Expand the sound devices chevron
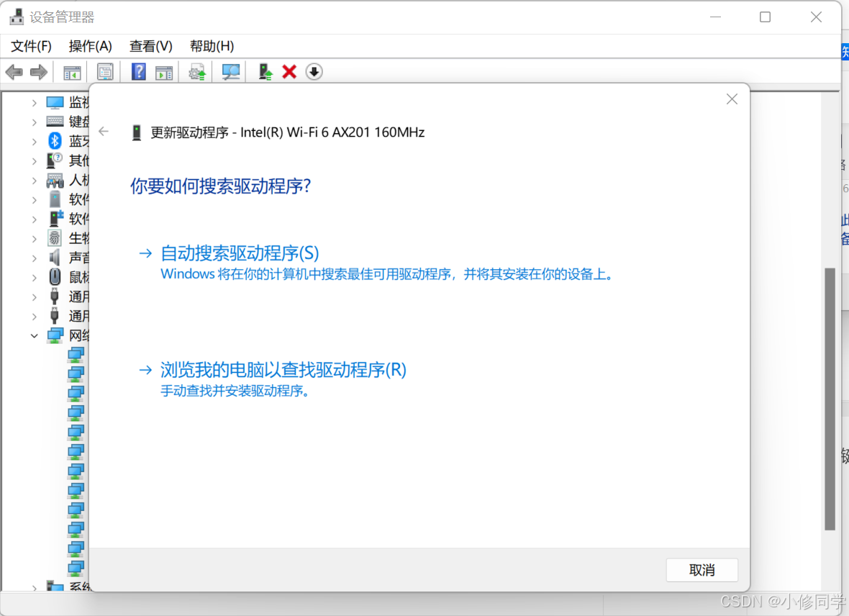 coord(34,258)
